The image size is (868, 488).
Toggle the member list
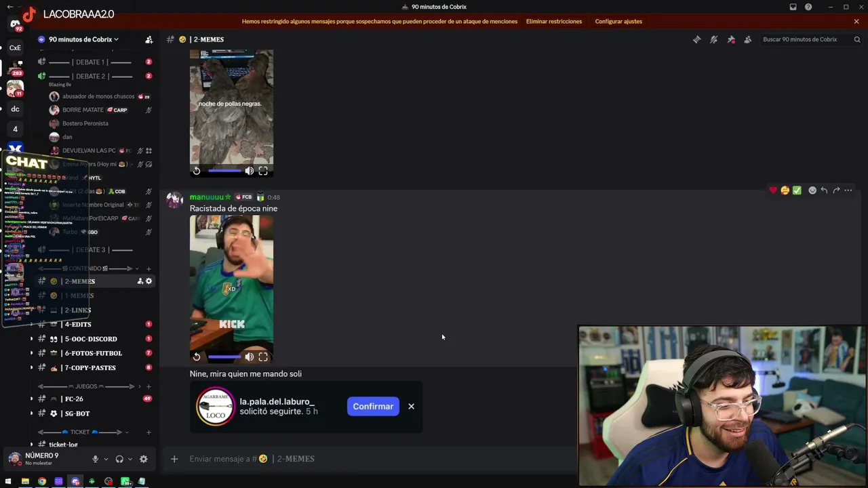(x=747, y=39)
